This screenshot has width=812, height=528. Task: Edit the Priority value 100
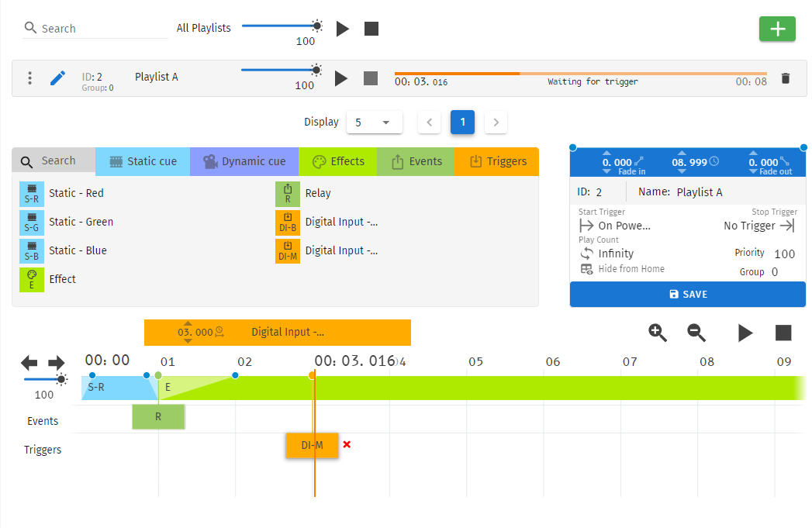(x=784, y=254)
